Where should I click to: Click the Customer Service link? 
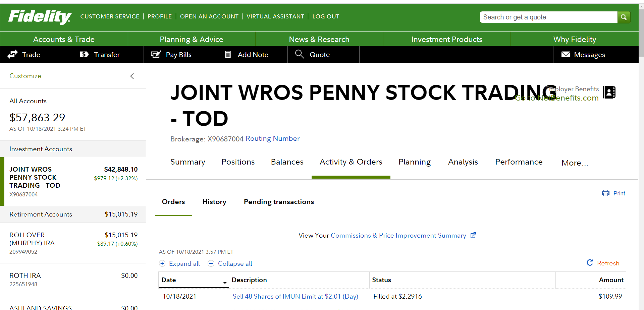point(110,16)
